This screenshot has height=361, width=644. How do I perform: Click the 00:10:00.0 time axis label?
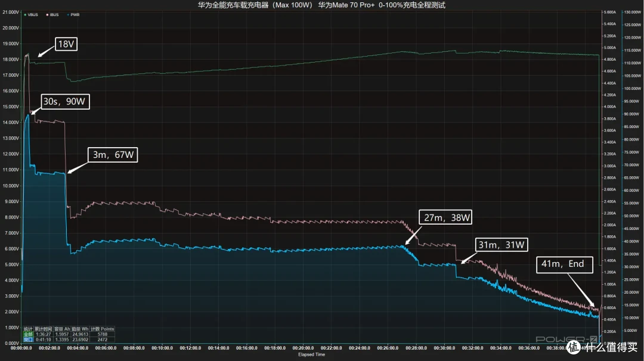pos(162,348)
